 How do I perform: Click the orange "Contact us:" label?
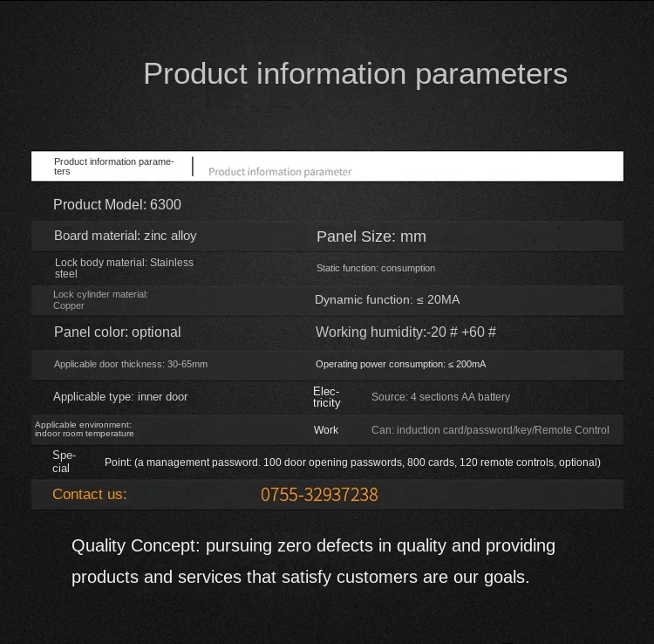(89, 495)
